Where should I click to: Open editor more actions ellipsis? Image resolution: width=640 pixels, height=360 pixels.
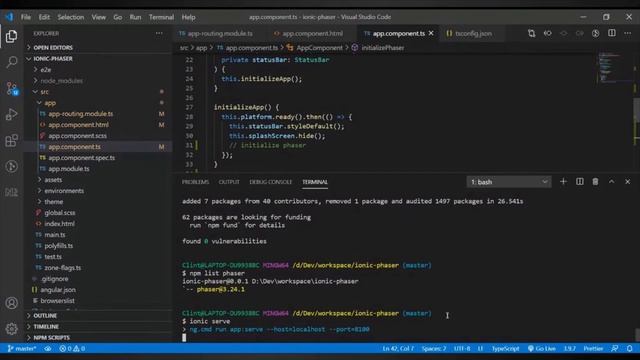pos(627,33)
